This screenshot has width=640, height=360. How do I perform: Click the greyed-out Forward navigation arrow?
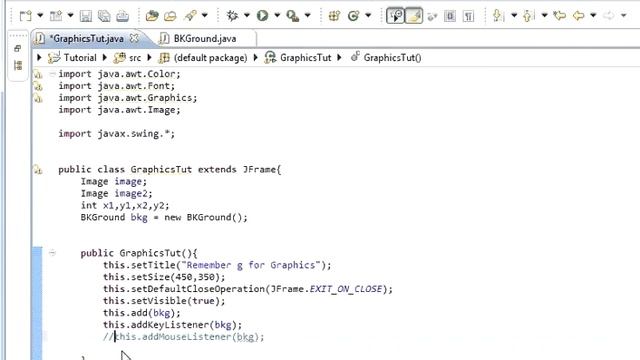tap(609, 16)
